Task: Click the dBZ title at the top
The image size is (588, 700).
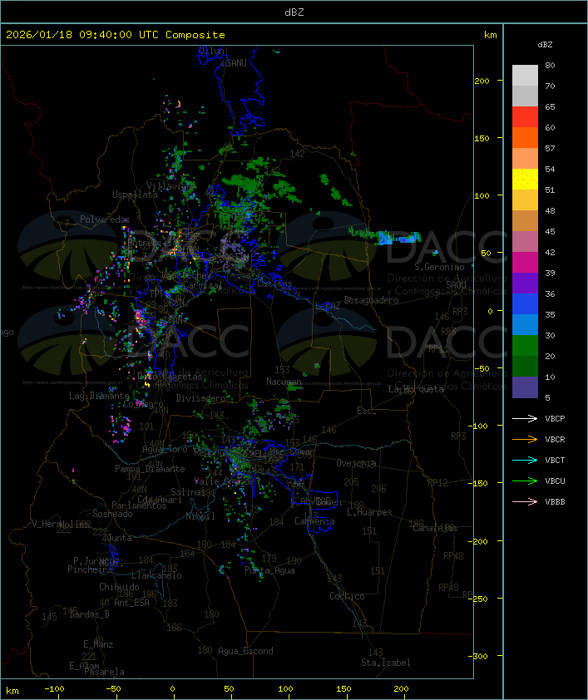Action: tap(294, 12)
